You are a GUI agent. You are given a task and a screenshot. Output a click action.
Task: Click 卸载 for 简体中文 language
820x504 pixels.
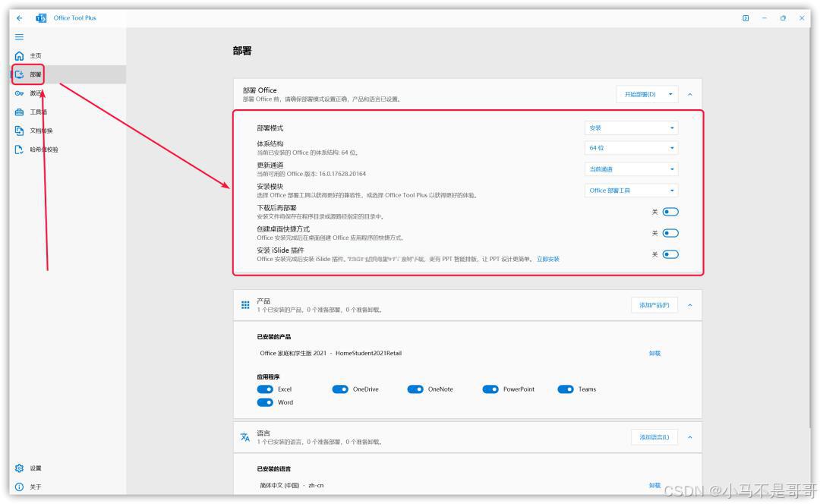tap(654, 485)
